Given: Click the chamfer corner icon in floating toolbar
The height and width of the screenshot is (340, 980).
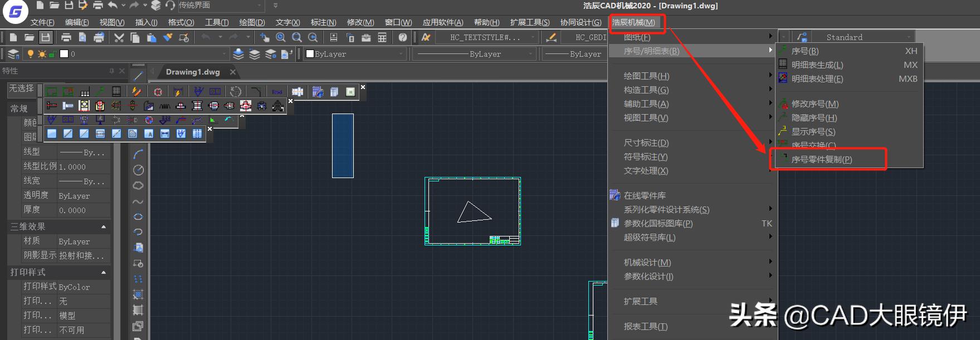Looking at the screenshot, I should tap(256, 91).
